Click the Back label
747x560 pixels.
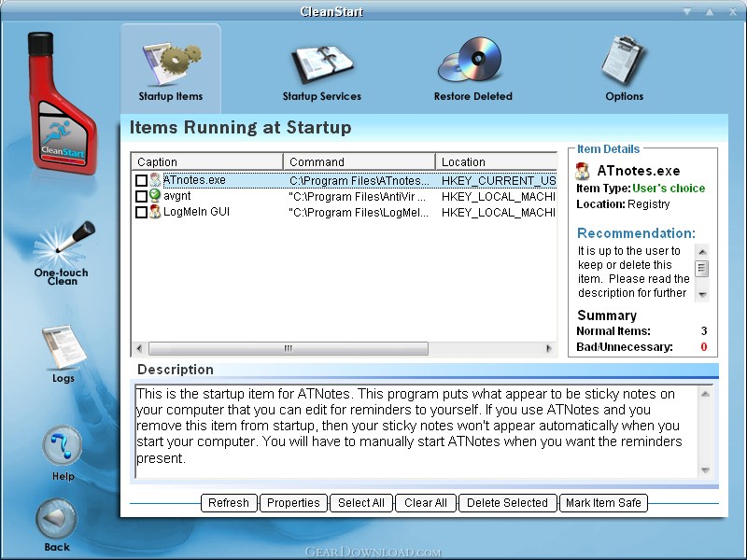coord(57,547)
